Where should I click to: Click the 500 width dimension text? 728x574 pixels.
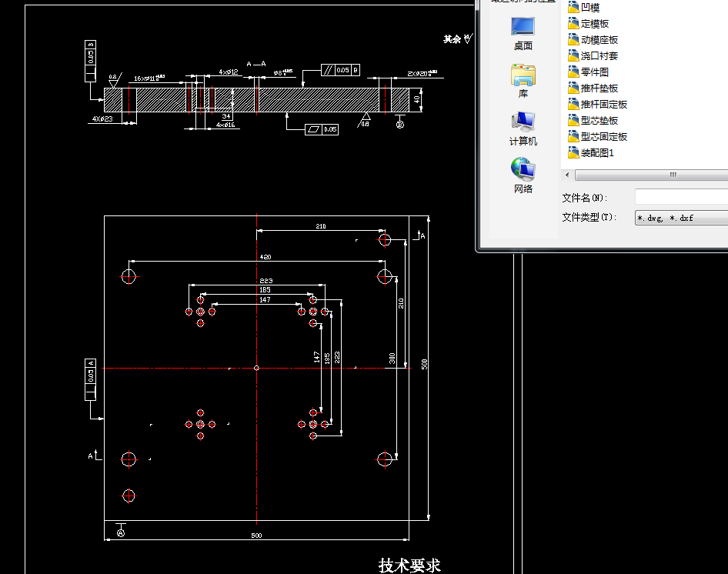pyautogui.click(x=256, y=536)
